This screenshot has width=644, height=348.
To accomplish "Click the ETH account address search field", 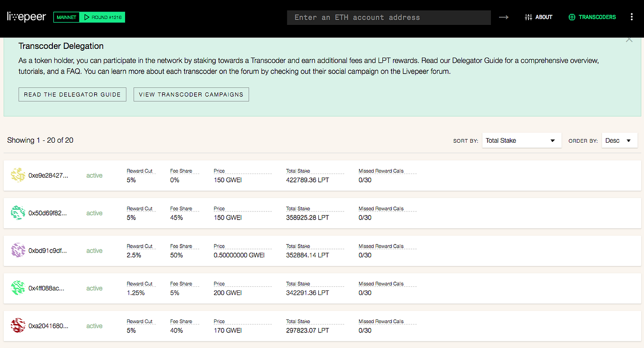I will tap(389, 17).
